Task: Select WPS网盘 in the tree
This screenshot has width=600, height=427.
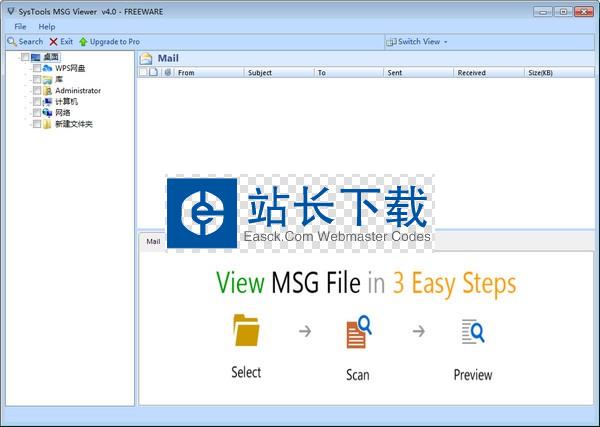Action: coord(70,68)
